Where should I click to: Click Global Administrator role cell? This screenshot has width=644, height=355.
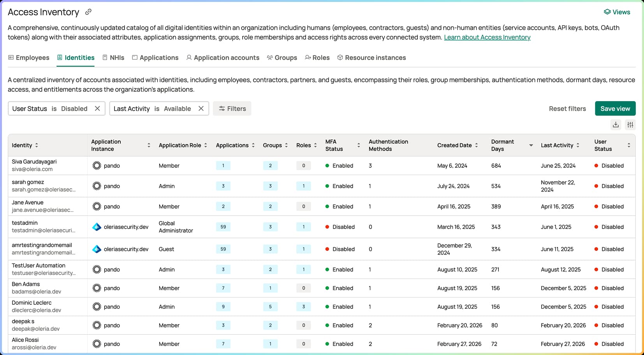pos(176,227)
